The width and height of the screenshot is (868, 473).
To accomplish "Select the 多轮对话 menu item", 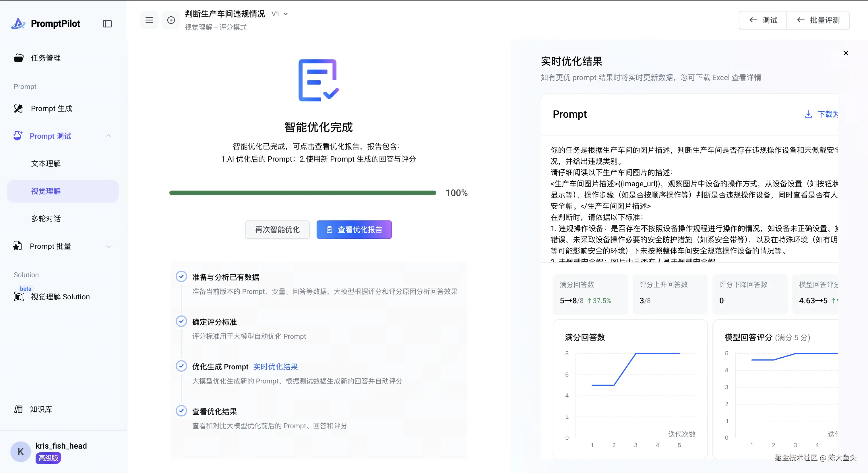I will 46,219.
